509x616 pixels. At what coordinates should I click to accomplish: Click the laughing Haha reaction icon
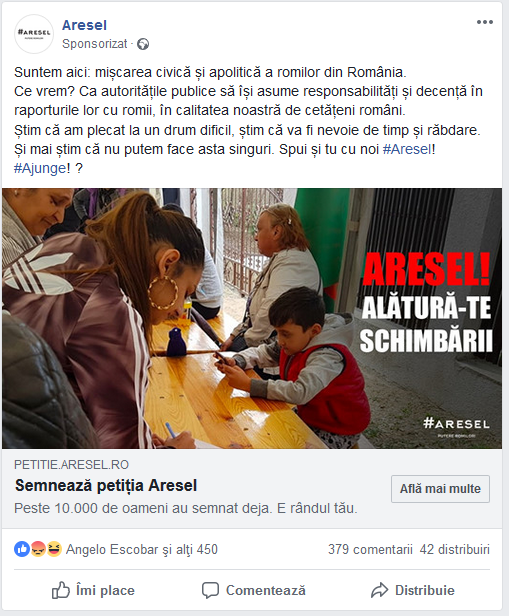(x=54, y=549)
